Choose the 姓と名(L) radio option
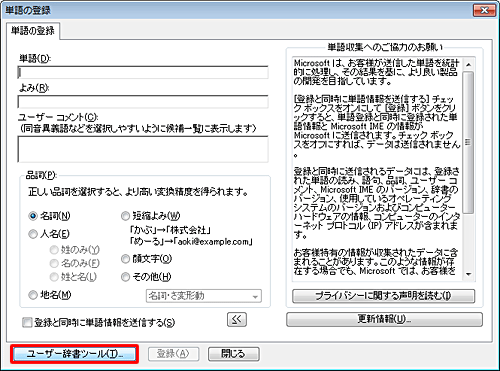Viewport: 500px width, 371px height. (54, 277)
